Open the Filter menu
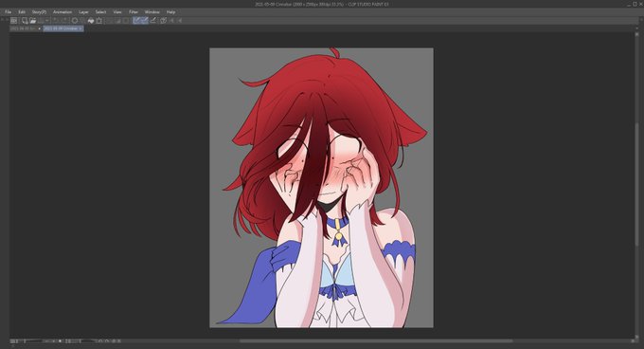The width and height of the screenshot is (644, 349). pos(134,12)
